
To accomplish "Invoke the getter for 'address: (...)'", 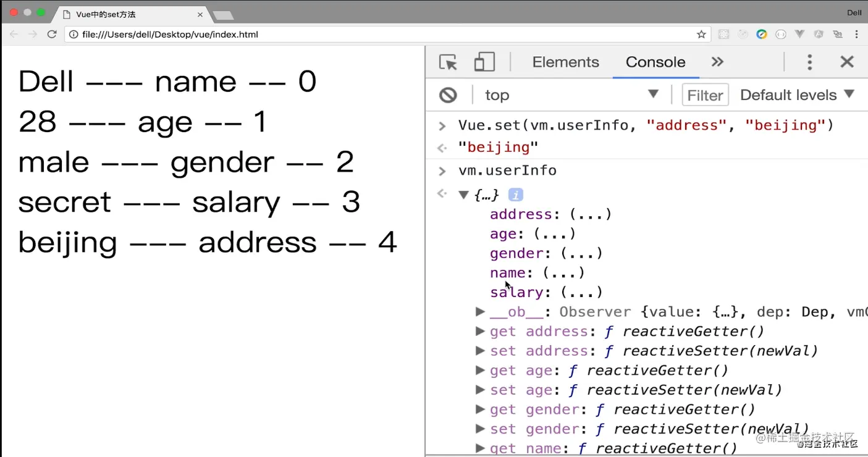I will click(591, 214).
